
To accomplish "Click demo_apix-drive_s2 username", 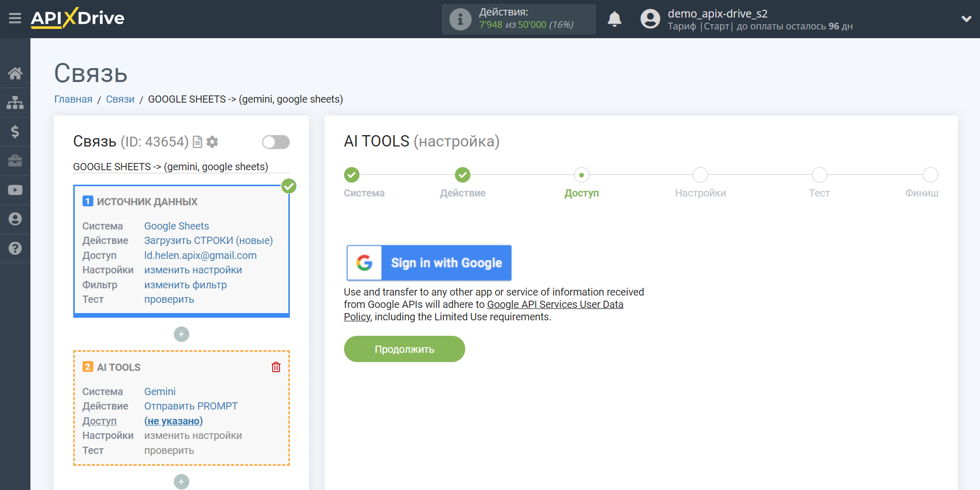I will pyautogui.click(x=717, y=13).
